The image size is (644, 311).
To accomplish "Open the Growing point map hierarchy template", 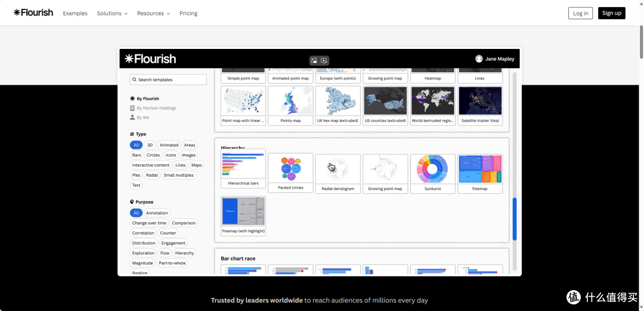I will (385, 174).
